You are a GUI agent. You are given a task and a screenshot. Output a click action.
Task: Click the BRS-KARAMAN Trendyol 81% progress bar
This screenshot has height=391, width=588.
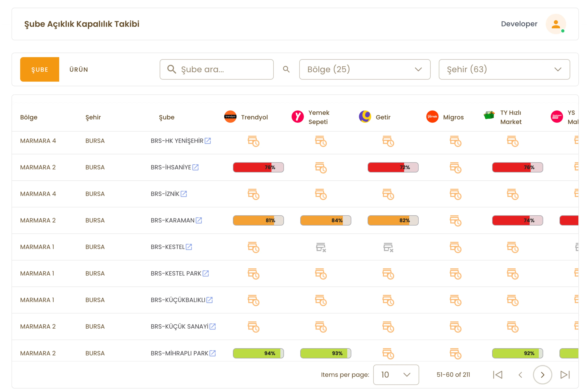click(x=258, y=220)
